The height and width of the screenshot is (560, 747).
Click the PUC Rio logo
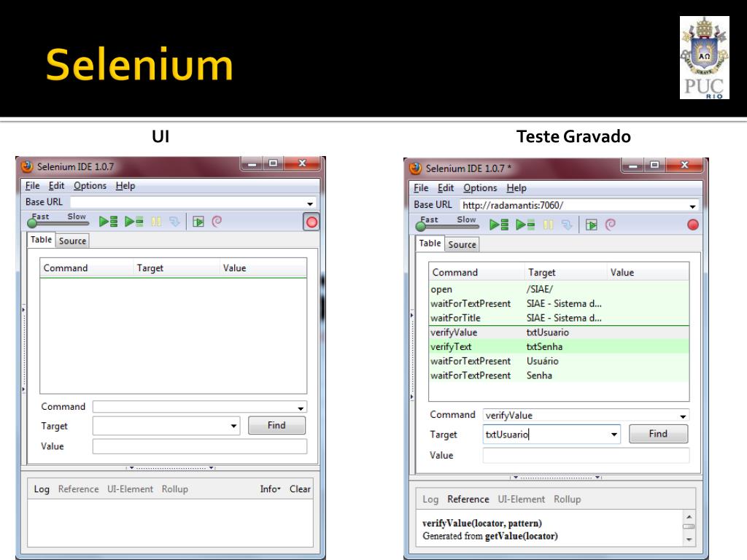(704, 58)
